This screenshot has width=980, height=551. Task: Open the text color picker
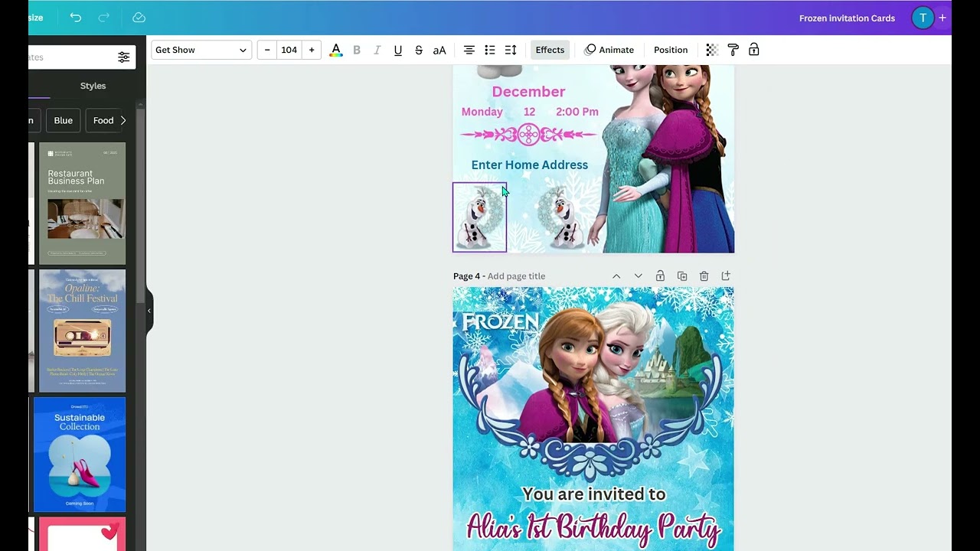pos(335,50)
